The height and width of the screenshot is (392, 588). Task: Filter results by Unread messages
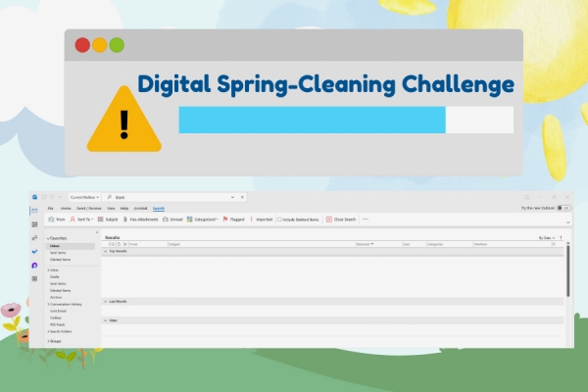coord(172,220)
